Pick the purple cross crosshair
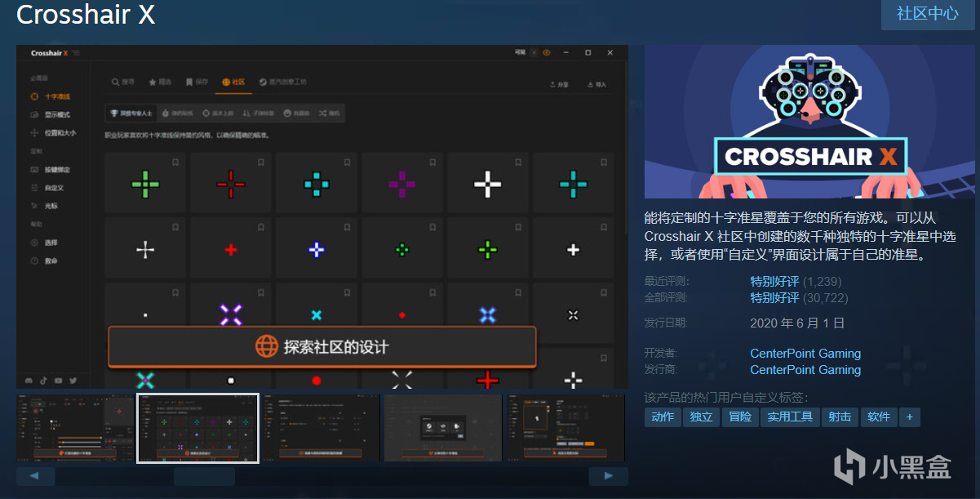 coord(402,184)
